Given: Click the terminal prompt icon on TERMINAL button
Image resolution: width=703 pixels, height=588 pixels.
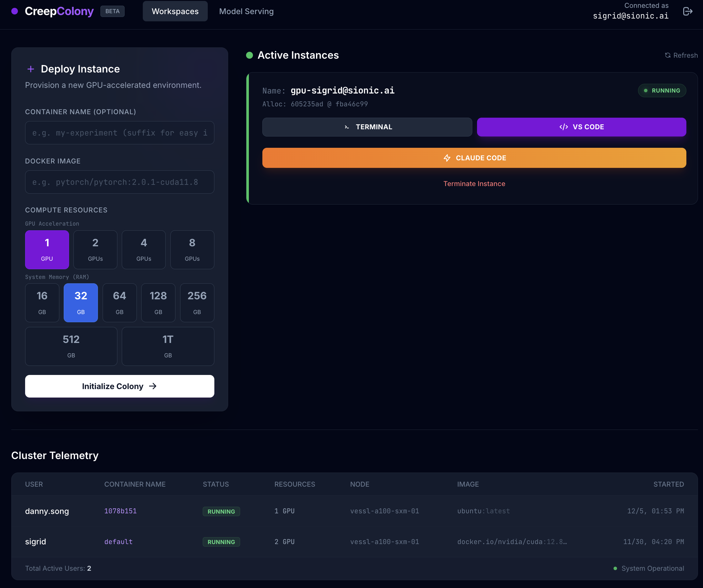Looking at the screenshot, I should [347, 127].
